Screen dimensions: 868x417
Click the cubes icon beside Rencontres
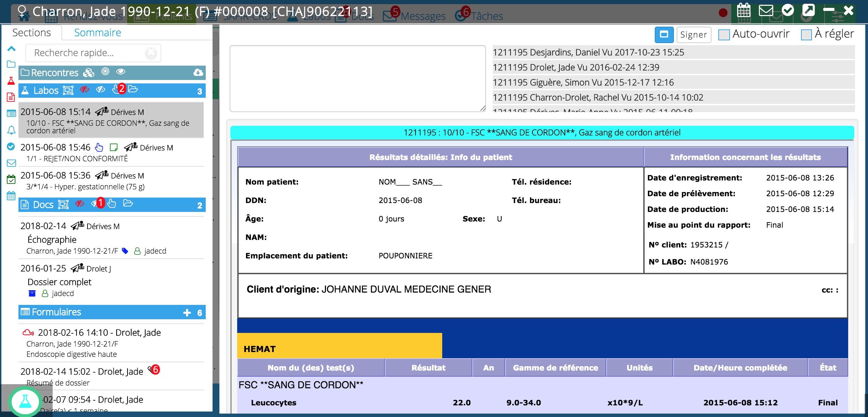pos(89,72)
